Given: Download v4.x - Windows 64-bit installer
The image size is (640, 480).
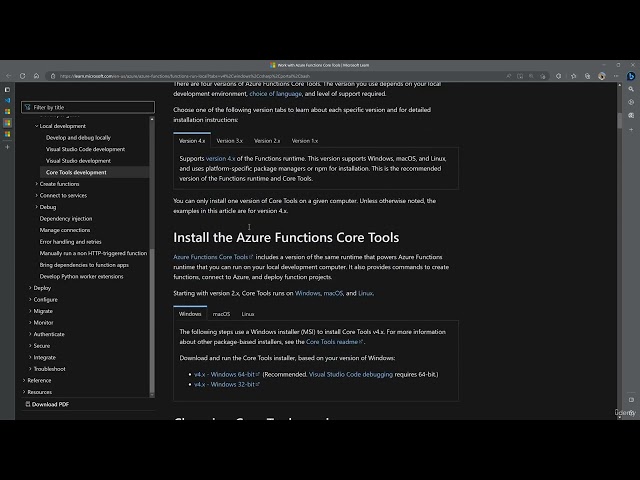Looking at the screenshot, I should [227, 374].
